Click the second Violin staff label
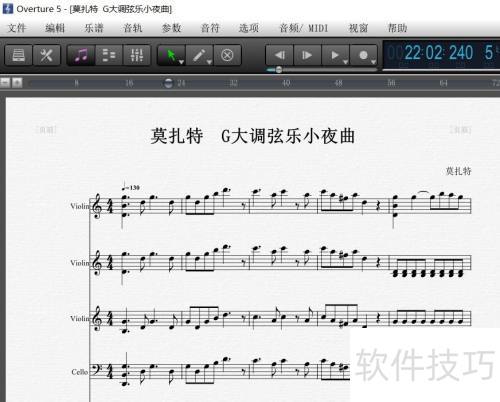This screenshot has width=500, height=402. coord(80,263)
